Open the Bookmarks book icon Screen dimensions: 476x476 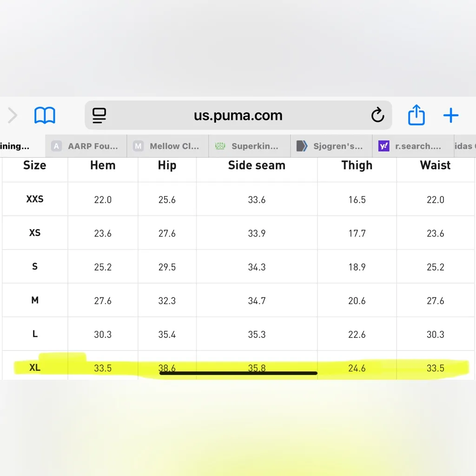tap(45, 115)
